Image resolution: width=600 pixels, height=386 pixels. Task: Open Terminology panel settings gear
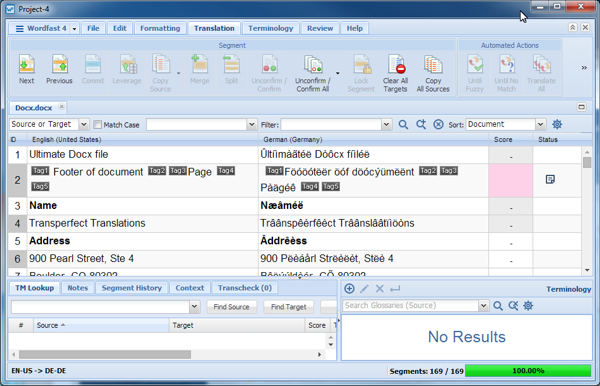[528, 306]
